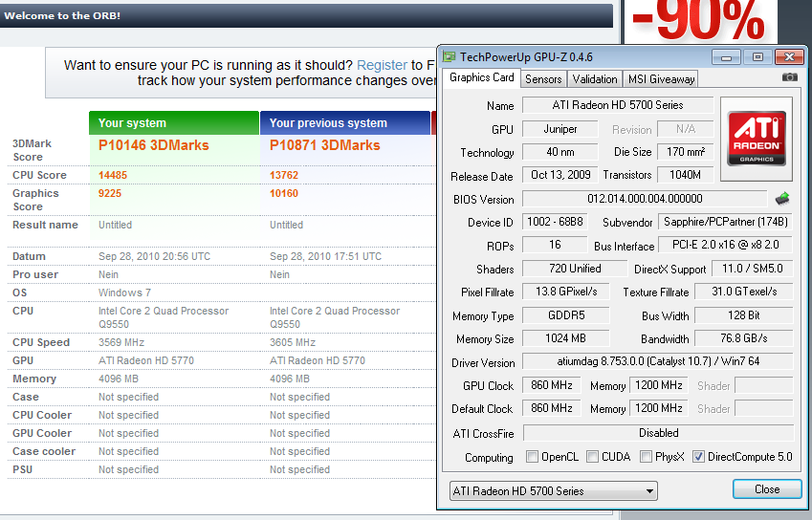812x520 pixels.
Task: Click the BIOS save chip icon
Action: [x=782, y=199]
